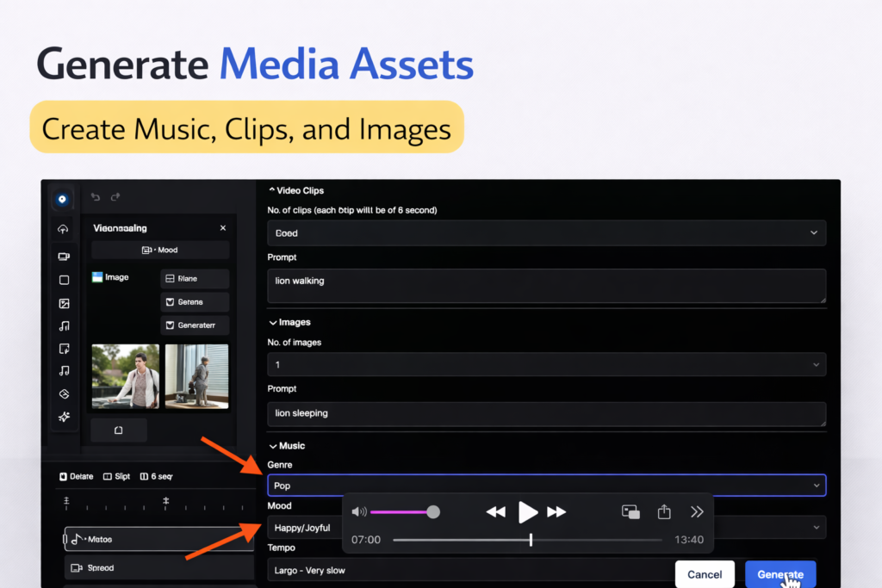Select the man in white shirt thumbnail
The image size is (882, 588).
(125, 376)
